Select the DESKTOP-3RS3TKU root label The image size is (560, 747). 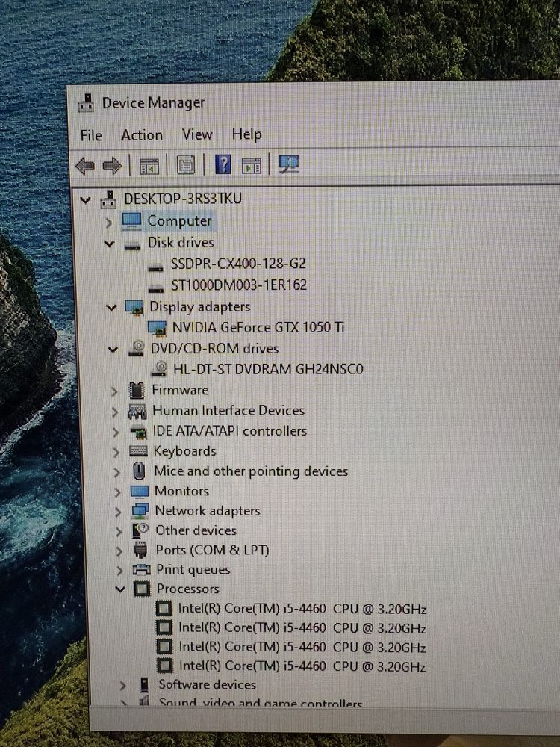[183, 199]
